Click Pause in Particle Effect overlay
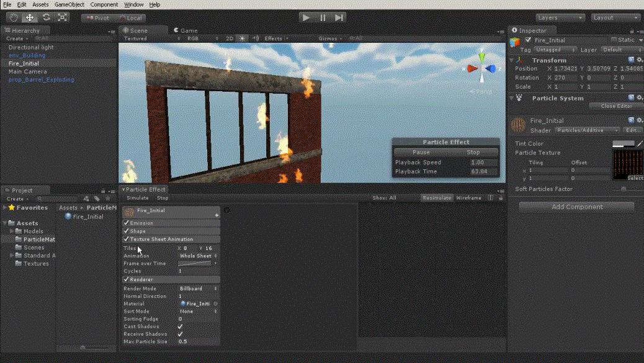The width and height of the screenshot is (644, 363). [421, 152]
